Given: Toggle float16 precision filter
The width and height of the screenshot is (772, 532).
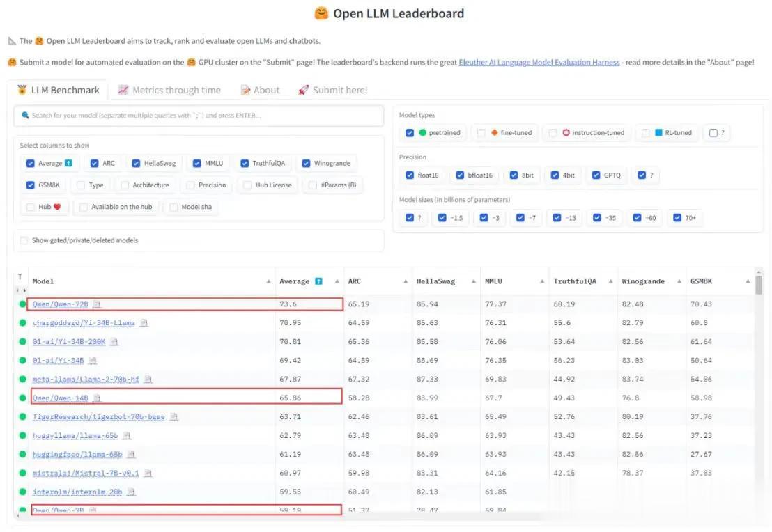Looking at the screenshot, I should pos(410,175).
